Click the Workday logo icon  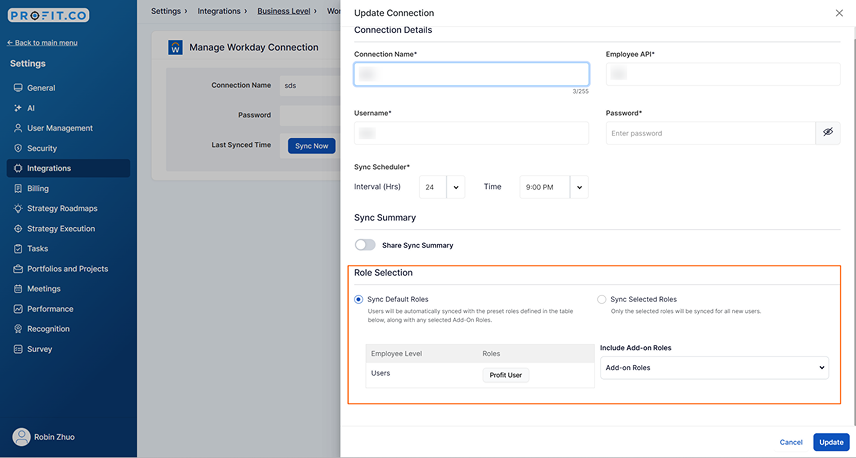(175, 47)
